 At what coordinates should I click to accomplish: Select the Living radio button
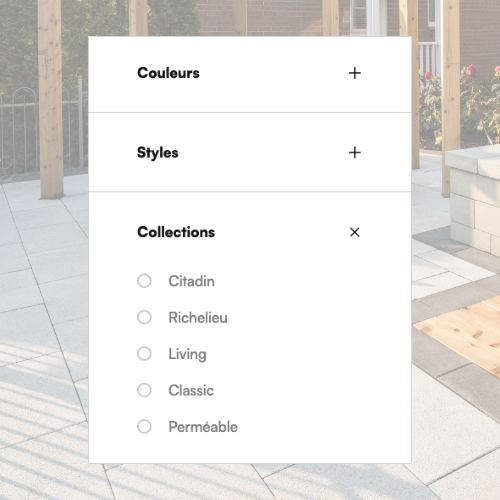144,354
